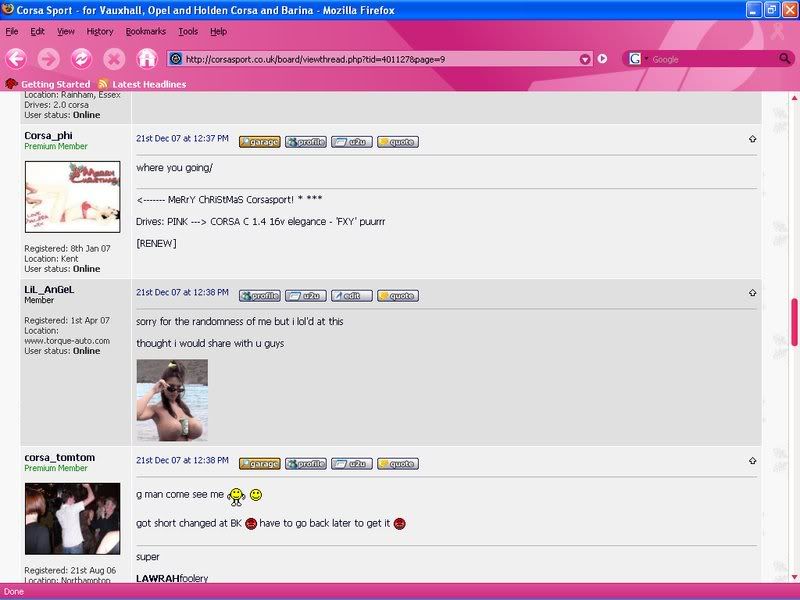This screenshot has width=800, height=600.
Task: Click the Stop loading icon
Action: tap(114, 58)
